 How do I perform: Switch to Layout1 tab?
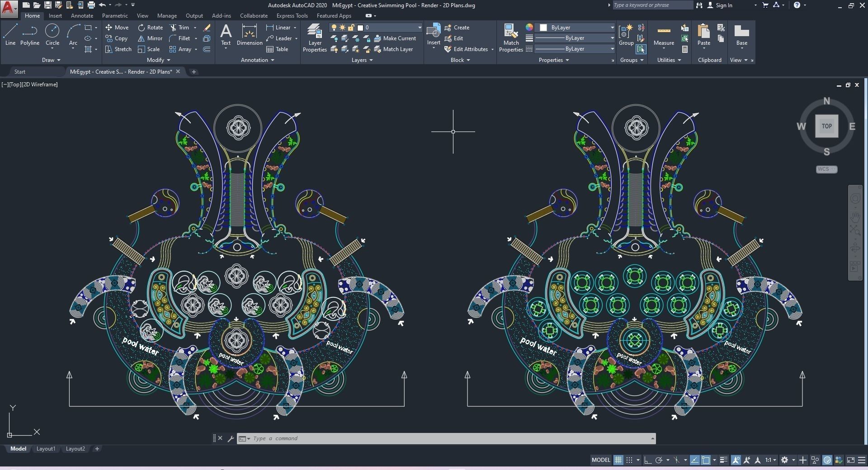coord(46,449)
